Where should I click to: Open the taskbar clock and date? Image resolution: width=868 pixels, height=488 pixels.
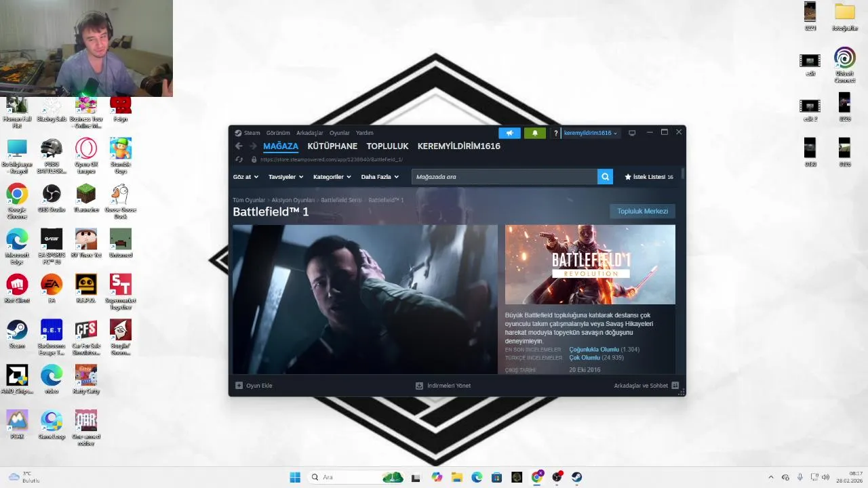click(849, 477)
